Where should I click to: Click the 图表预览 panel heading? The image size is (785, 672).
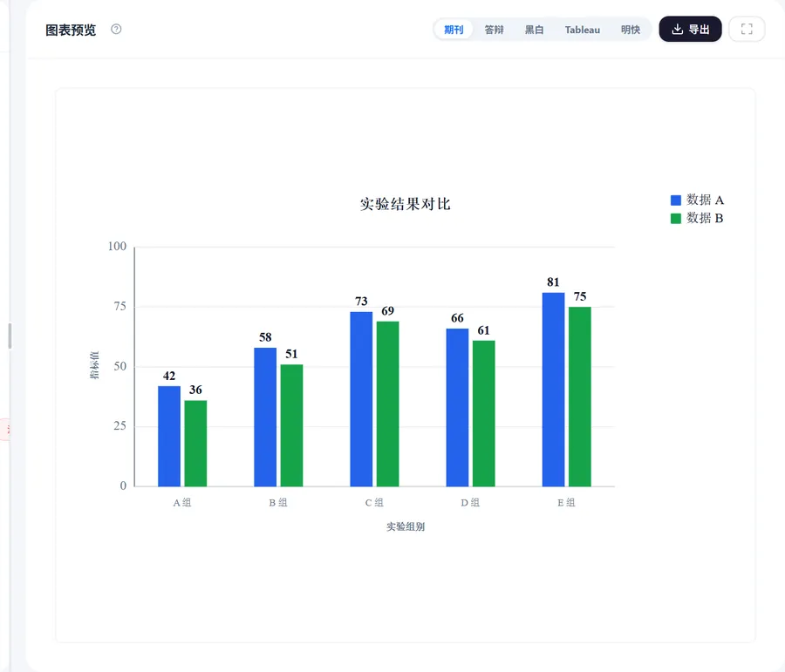(x=71, y=30)
